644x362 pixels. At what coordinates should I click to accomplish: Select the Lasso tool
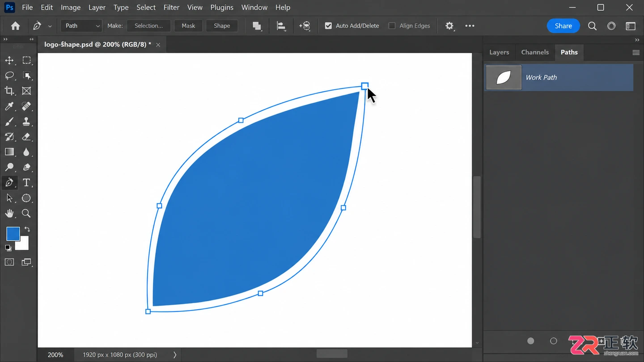tap(9, 76)
